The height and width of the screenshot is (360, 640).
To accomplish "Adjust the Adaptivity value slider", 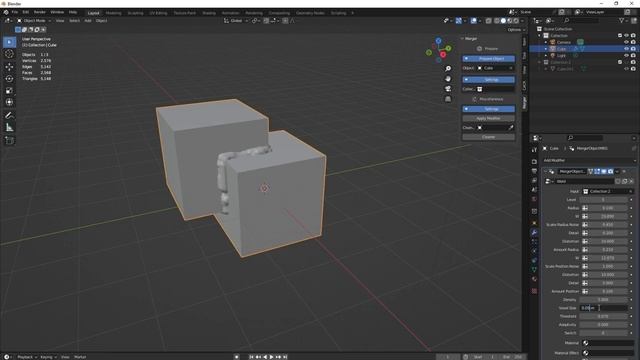I will [x=603, y=325].
